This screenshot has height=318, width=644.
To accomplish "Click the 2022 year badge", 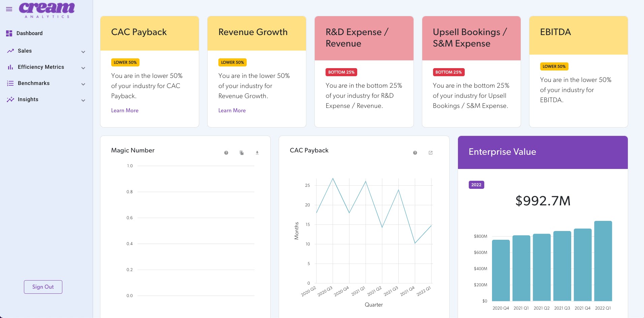I will [x=476, y=185].
